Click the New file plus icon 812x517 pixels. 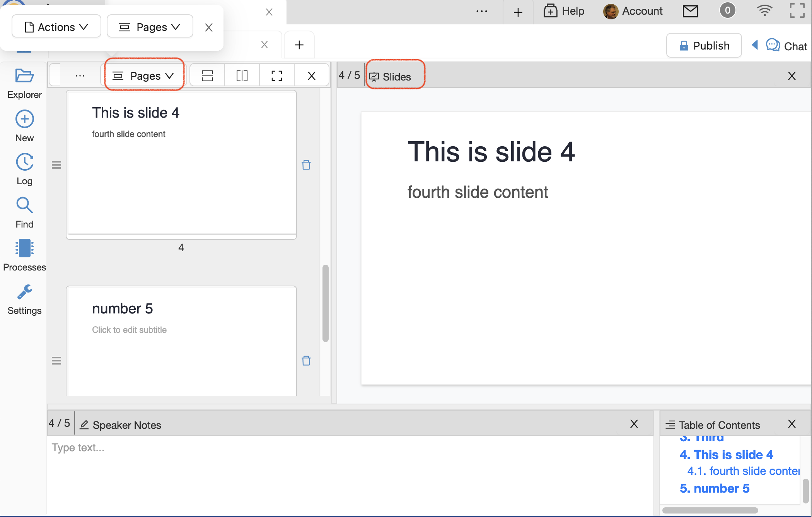click(24, 119)
